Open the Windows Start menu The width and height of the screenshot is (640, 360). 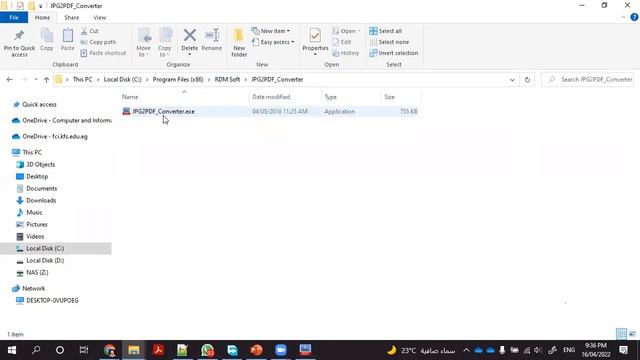[11, 350]
